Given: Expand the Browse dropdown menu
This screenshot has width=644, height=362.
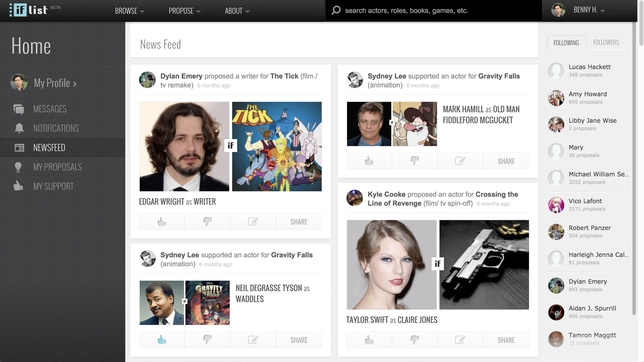Looking at the screenshot, I should coord(129,11).
